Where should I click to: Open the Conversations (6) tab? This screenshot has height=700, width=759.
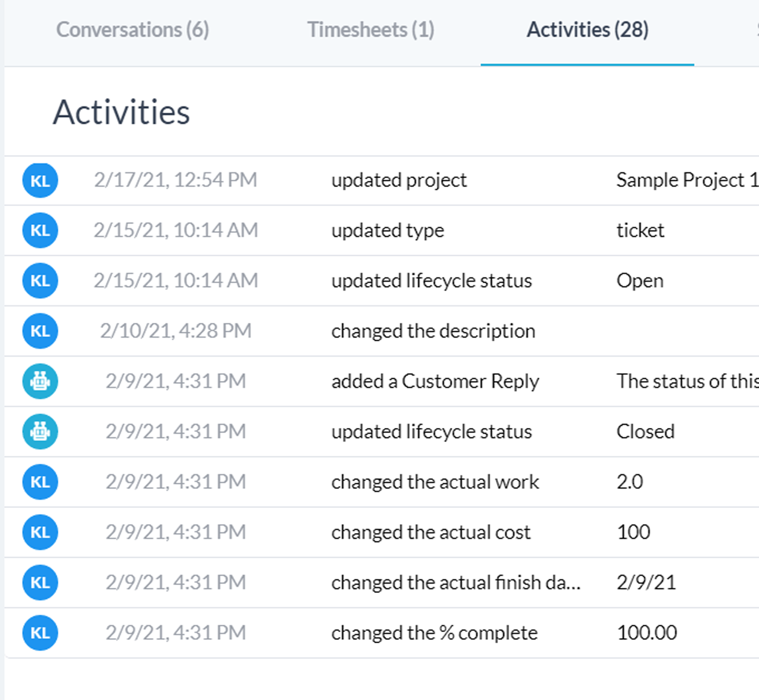(133, 30)
